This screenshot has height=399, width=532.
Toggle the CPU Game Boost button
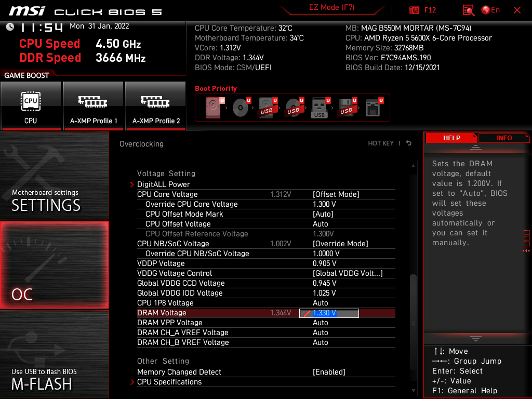(x=31, y=105)
